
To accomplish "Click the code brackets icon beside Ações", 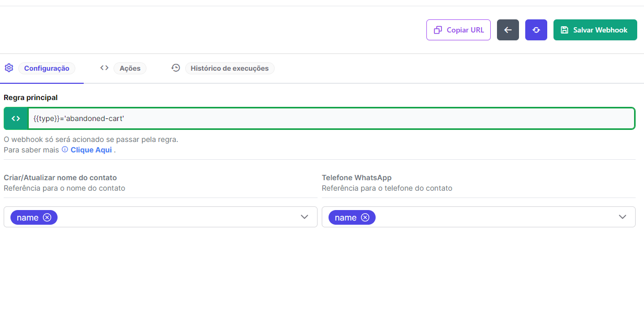I will (104, 67).
